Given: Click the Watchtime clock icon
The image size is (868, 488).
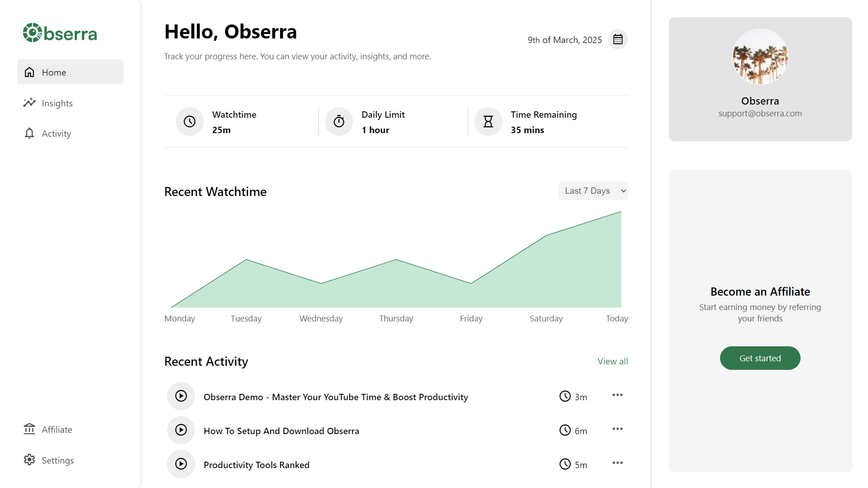Looking at the screenshot, I should (x=189, y=121).
